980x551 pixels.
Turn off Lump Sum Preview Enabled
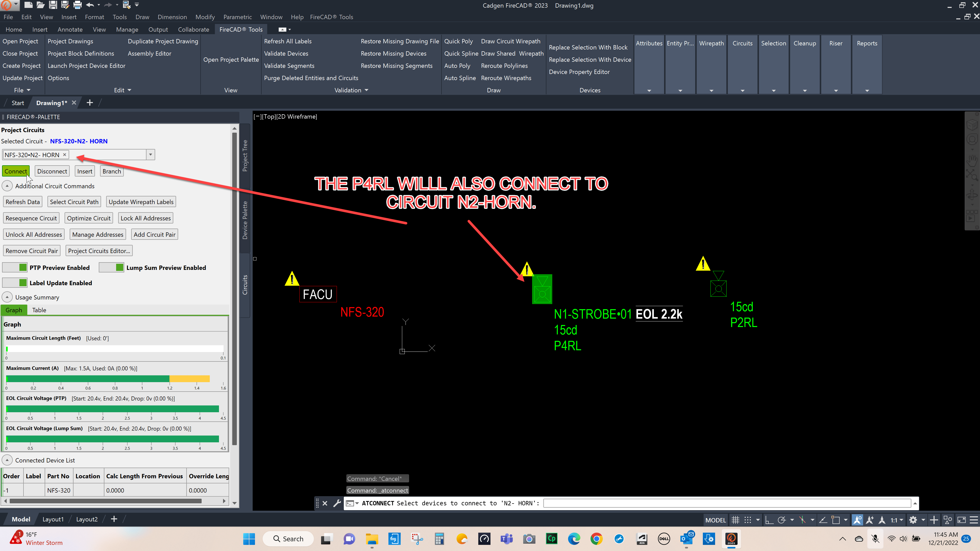[x=112, y=267]
